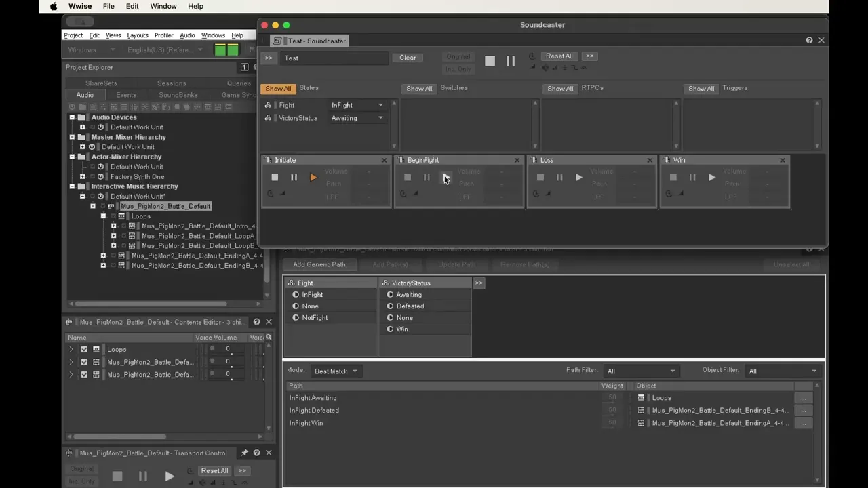
Task: Click the Transport Control play icon
Action: (x=169, y=476)
